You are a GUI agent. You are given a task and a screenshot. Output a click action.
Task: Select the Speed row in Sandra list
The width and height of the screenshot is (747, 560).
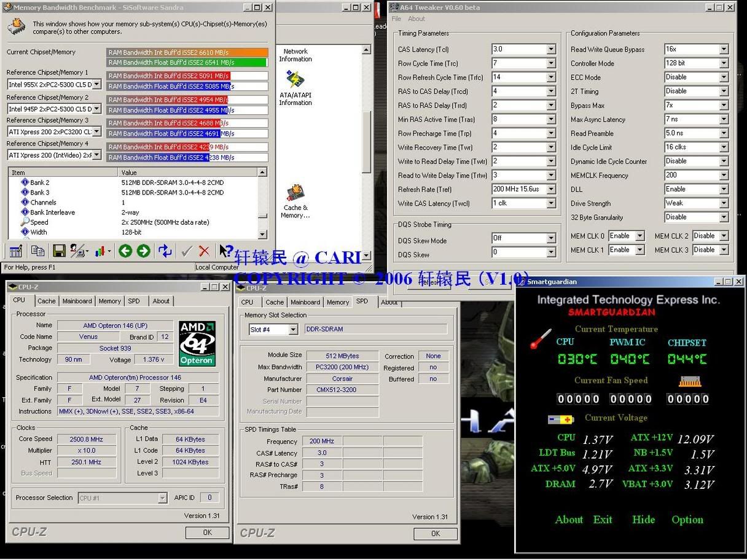138,222
